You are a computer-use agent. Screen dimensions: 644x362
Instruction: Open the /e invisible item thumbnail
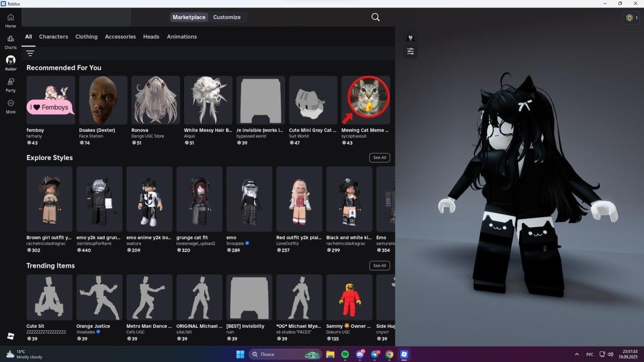(261, 100)
